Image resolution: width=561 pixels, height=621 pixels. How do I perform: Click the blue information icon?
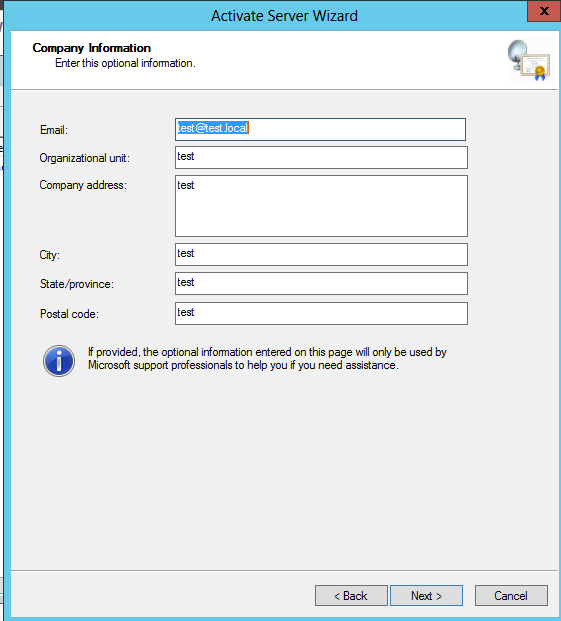tap(59, 360)
